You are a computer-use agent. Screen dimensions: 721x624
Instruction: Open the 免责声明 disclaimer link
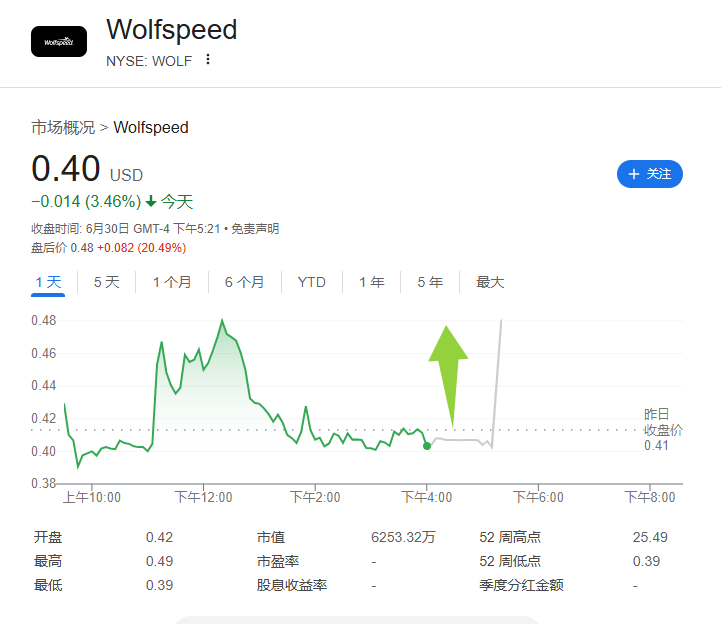pos(255,229)
